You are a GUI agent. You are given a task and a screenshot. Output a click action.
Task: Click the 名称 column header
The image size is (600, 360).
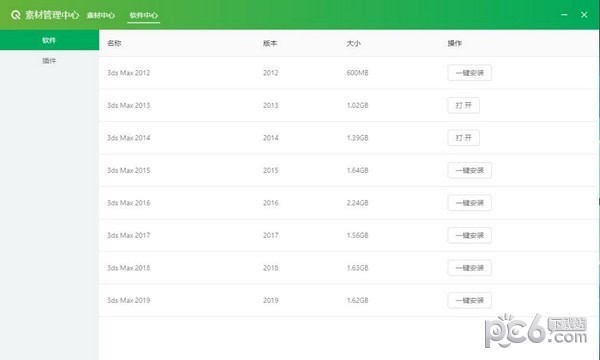(114, 43)
